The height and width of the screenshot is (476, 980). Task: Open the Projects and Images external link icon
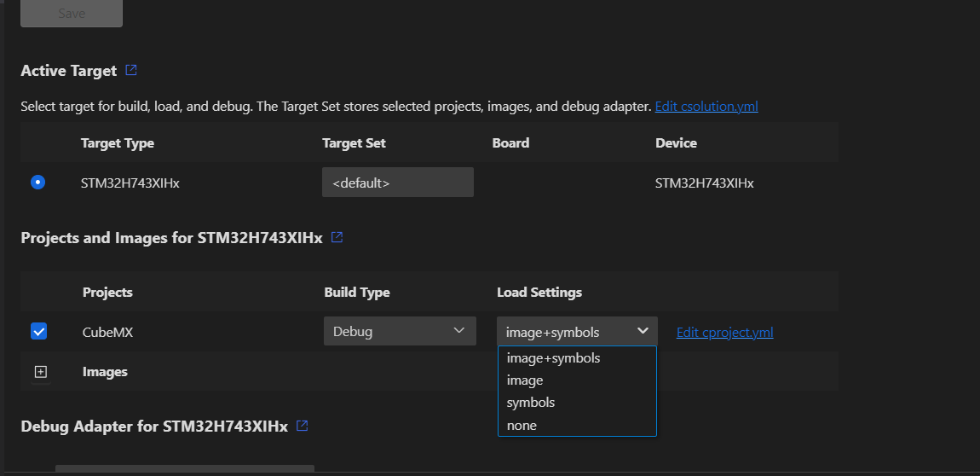tap(337, 238)
